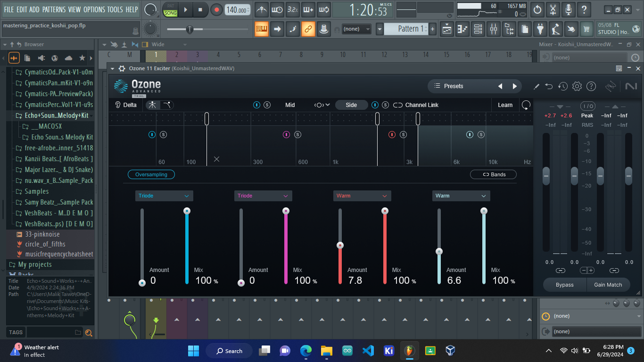Stop playback with the stop button

pos(200,9)
